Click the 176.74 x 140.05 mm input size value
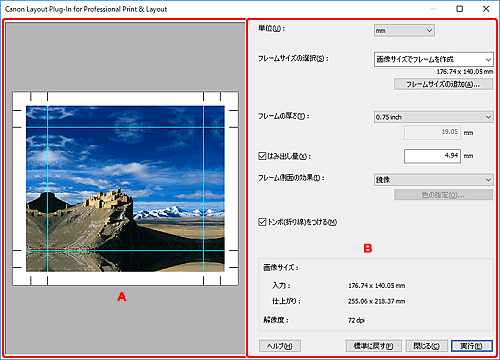 pos(377,286)
